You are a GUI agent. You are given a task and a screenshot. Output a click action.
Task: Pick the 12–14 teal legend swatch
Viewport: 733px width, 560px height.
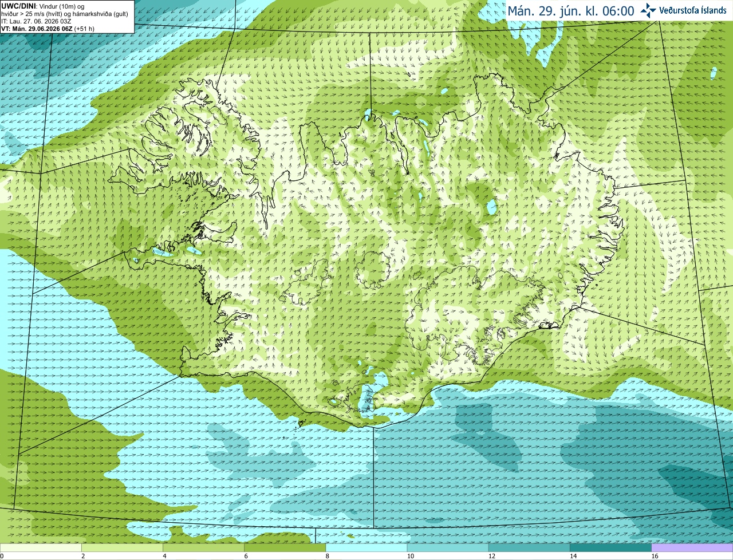[x=529, y=548]
